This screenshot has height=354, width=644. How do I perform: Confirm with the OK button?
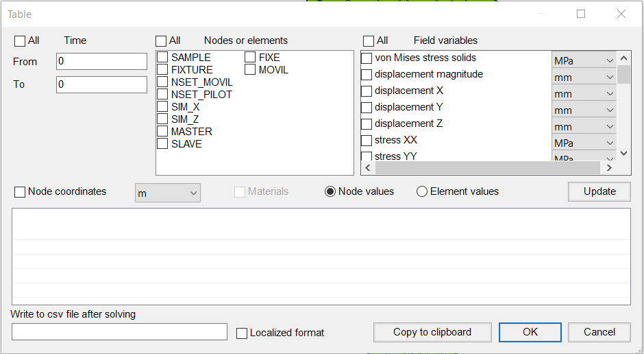coord(530,332)
